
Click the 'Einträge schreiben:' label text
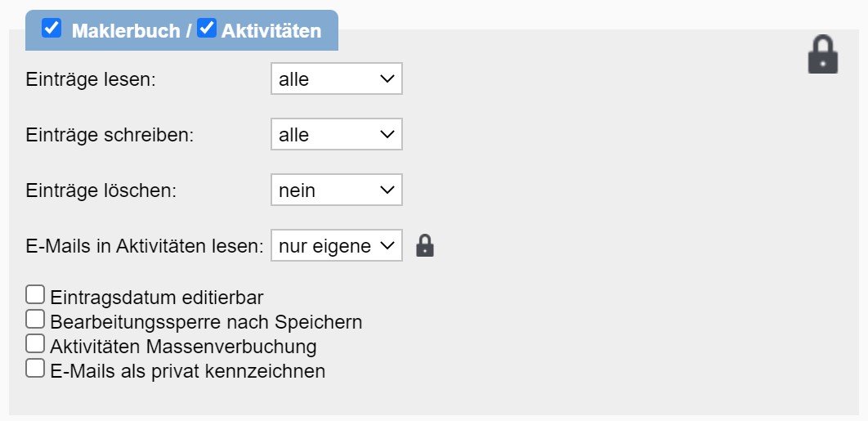click(110, 135)
